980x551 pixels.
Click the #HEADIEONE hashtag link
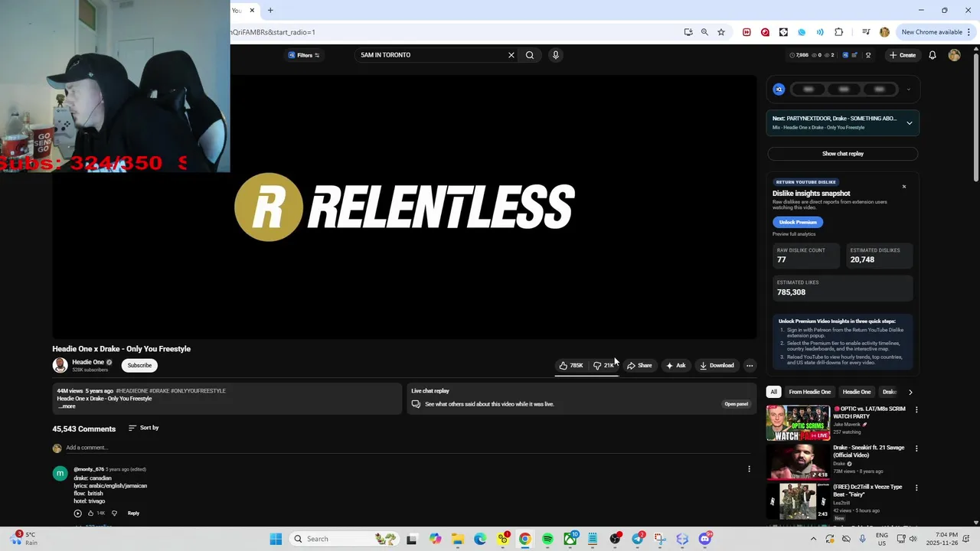click(x=132, y=391)
